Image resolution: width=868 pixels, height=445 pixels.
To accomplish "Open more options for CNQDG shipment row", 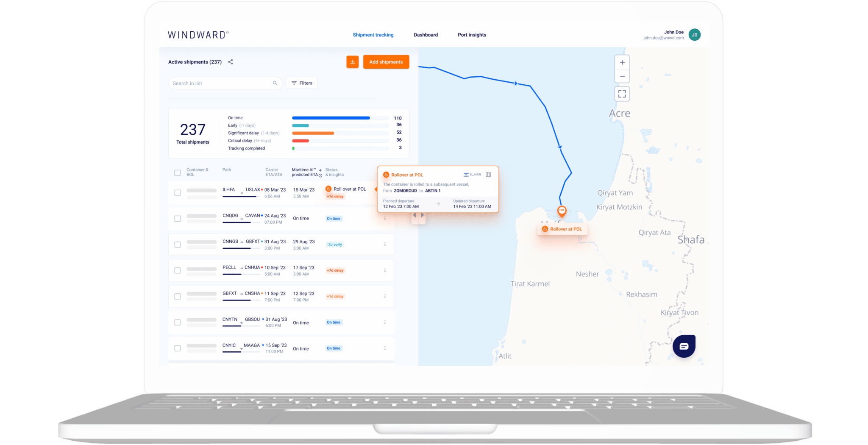I will tap(385, 219).
